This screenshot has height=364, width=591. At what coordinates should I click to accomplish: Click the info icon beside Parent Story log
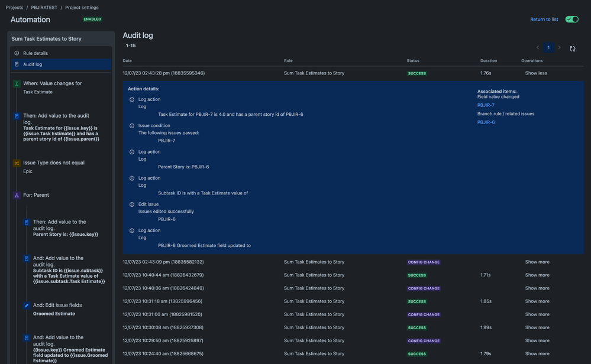pyautogui.click(x=132, y=152)
